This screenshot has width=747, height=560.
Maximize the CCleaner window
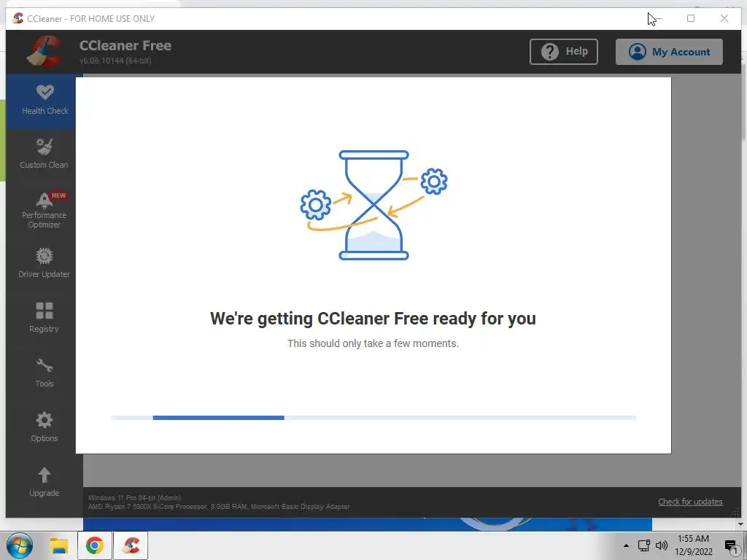coord(691,18)
